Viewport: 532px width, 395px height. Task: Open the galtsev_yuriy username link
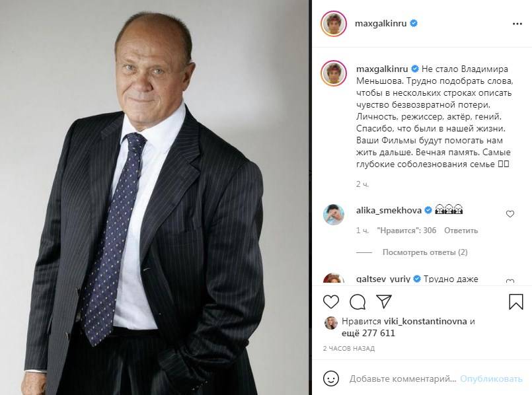(x=383, y=279)
